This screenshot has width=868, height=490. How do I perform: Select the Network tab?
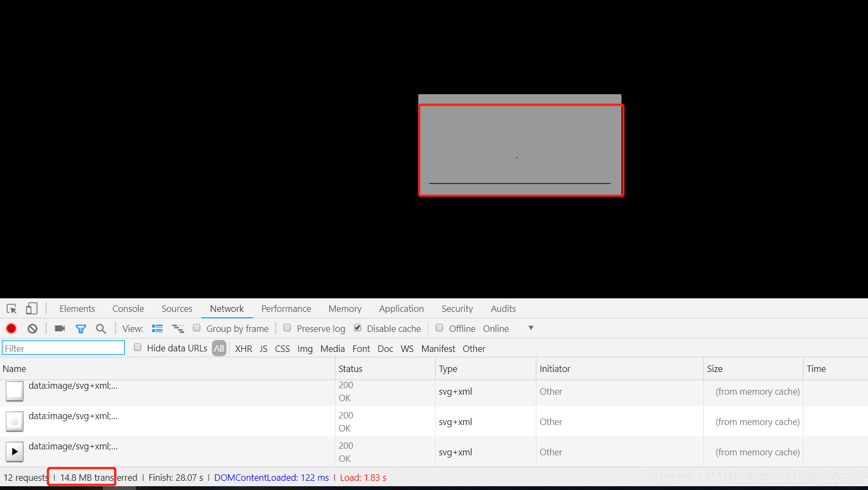pos(227,309)
